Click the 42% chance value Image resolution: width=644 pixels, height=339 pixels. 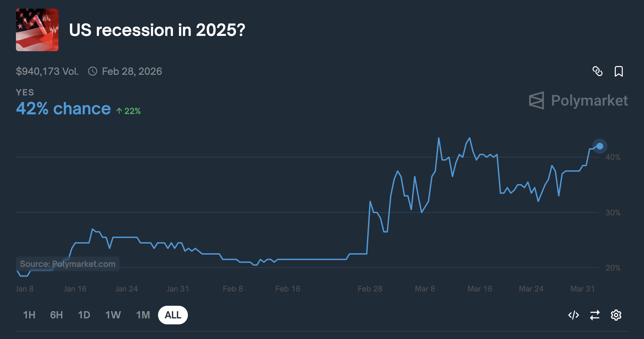click(x=63, y=109)
